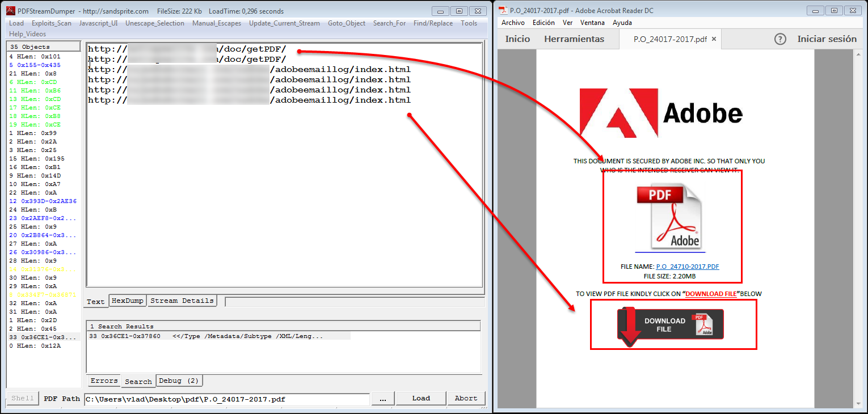Click the first /doc/getPDF/ URL line
Screen dimensions: 868x414
click(x=187, y=49)
